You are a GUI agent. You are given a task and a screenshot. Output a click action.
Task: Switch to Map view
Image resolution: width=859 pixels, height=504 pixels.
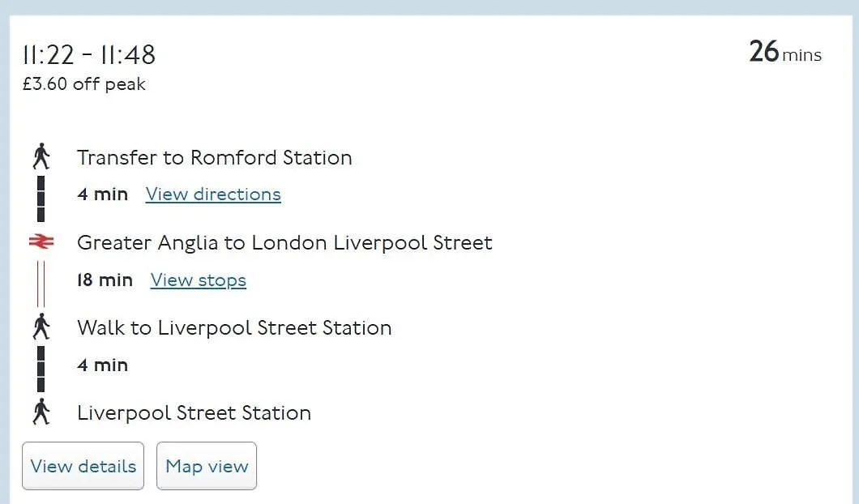pyautogui.click(x=207, y=466)
